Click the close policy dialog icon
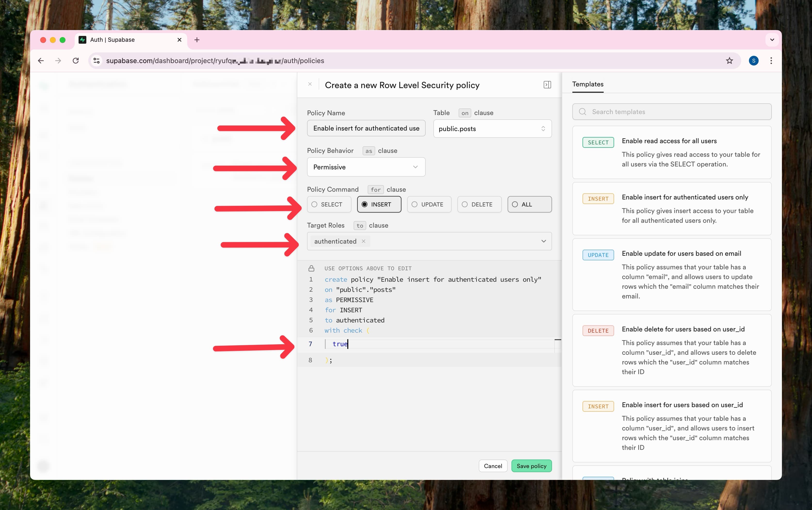The width and height of the screenshot is (812, 510). click(x=310, y=85)
